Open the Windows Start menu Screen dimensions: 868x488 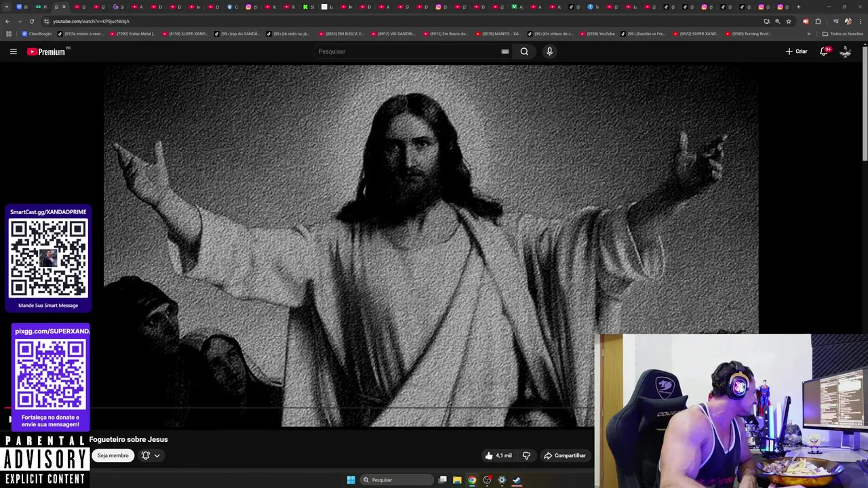[351, 480]
